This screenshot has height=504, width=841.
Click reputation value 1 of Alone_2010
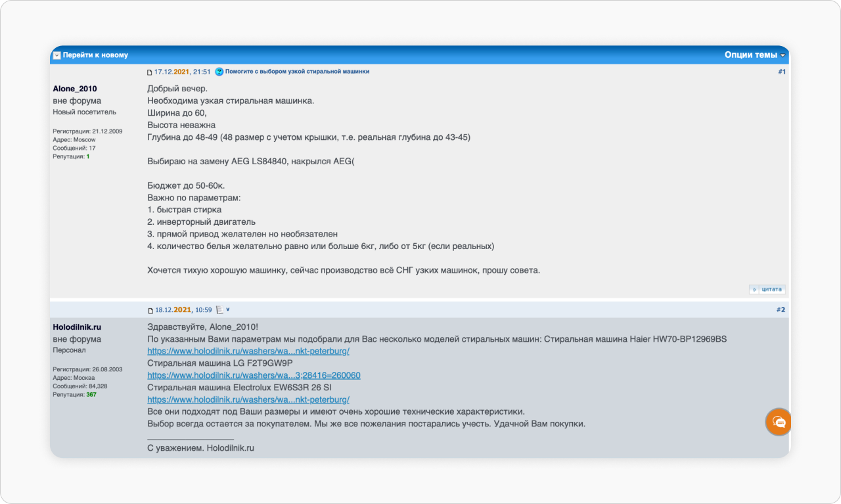[x=88, y=157]
